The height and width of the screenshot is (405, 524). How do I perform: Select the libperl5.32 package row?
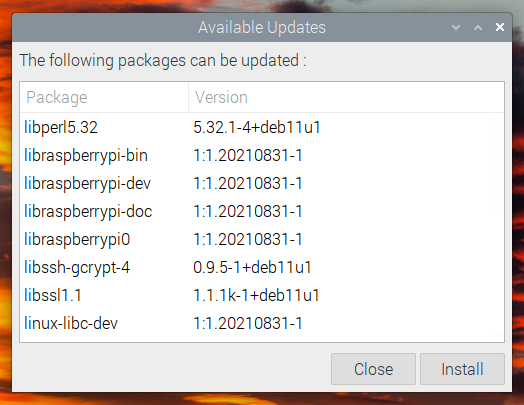[262, 127]
